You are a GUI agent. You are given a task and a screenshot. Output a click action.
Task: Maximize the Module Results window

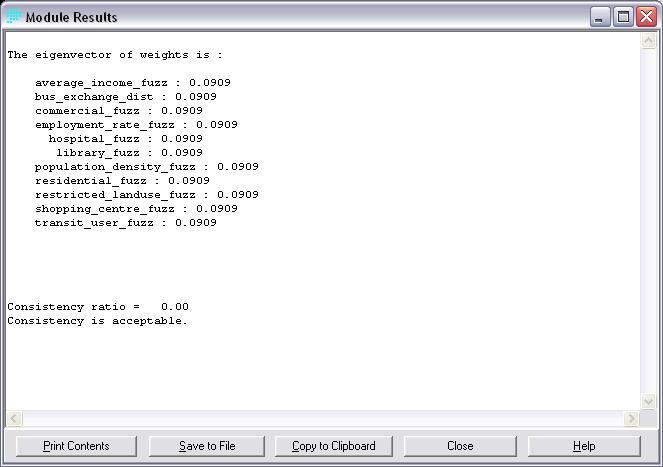[622, 17]
